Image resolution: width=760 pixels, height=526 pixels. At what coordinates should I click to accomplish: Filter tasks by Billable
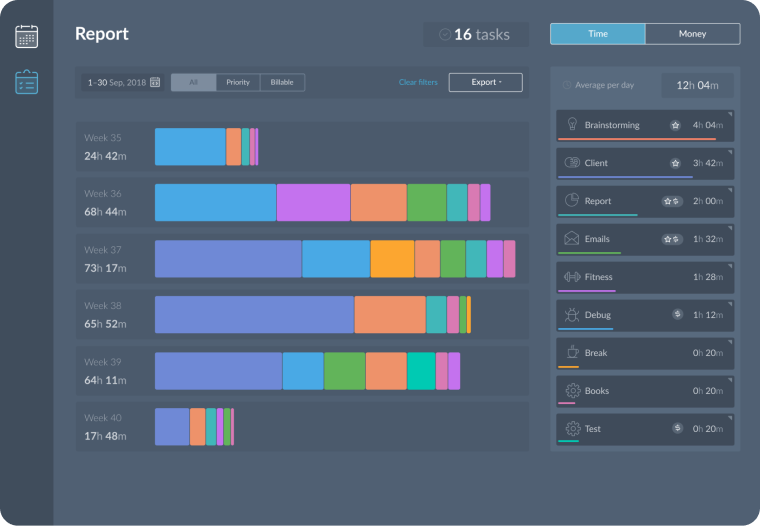pos(282,82)
